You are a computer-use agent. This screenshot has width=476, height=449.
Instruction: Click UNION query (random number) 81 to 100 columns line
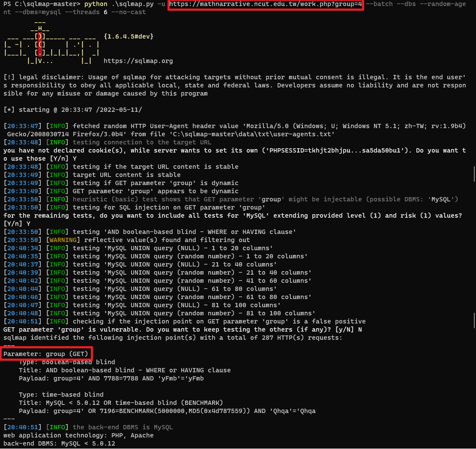[159, 313]
